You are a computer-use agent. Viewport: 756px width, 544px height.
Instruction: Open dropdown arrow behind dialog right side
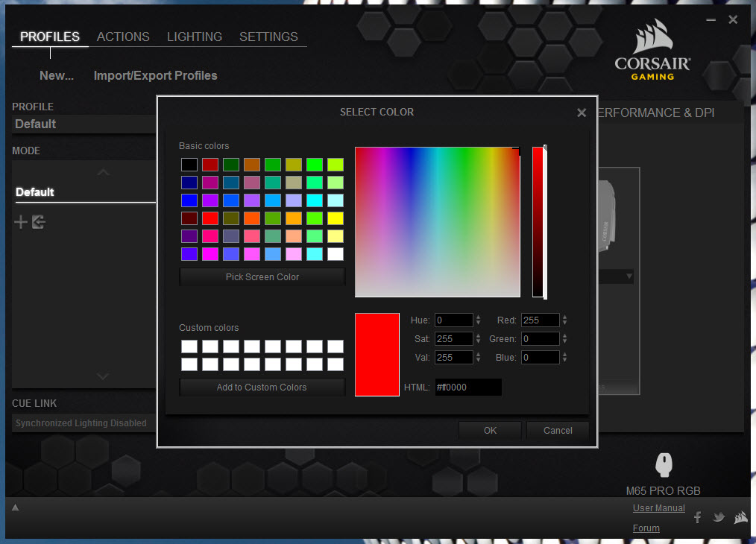point(629,276)
